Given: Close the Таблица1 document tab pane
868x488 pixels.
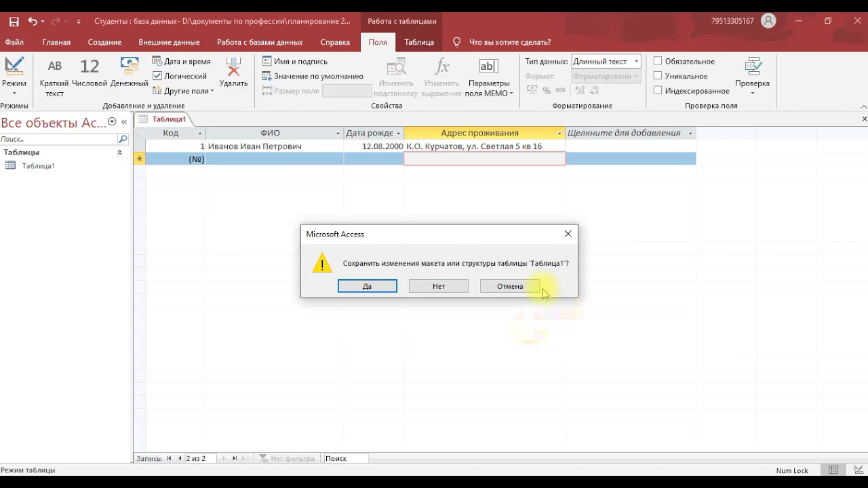Looking at the screenshot, I should pyautogui.click(x=864, y=119).
